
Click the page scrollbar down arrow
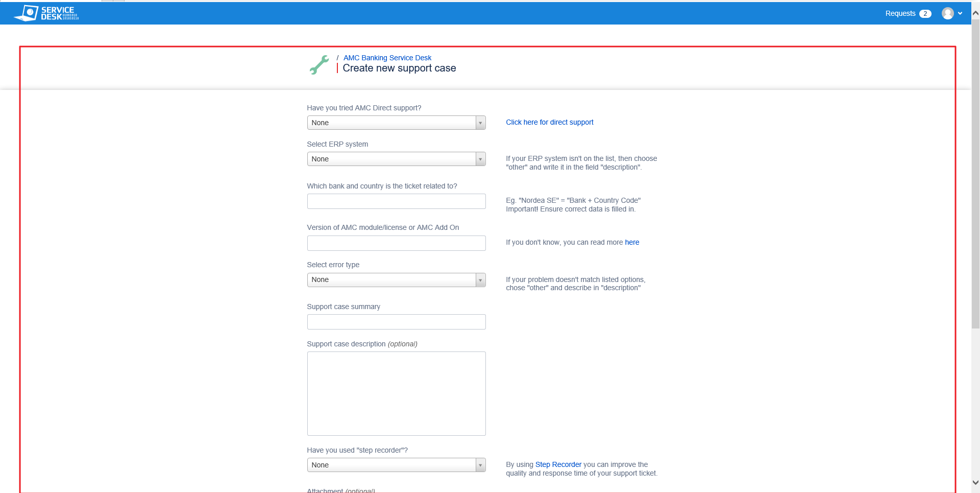point(975,482)
